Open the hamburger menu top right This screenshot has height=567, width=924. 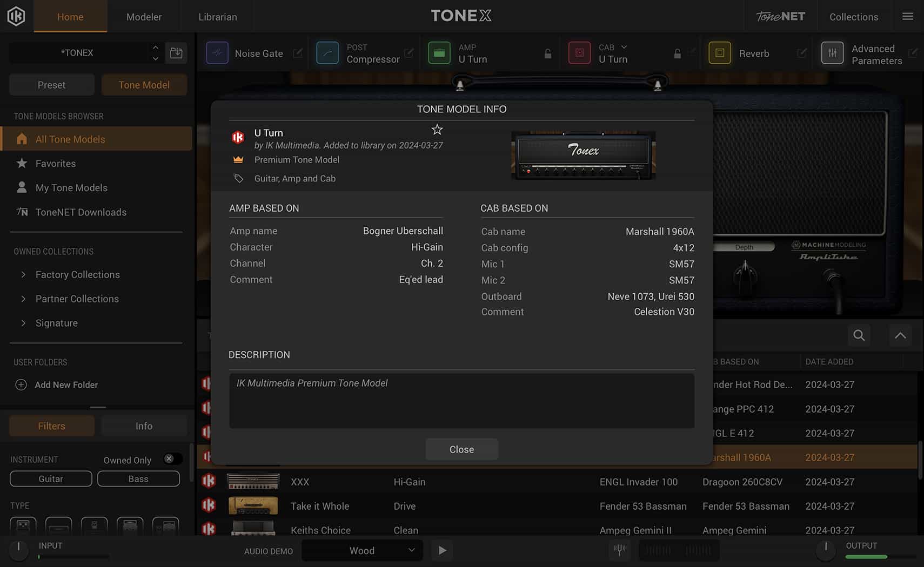(x=907, y=16)
